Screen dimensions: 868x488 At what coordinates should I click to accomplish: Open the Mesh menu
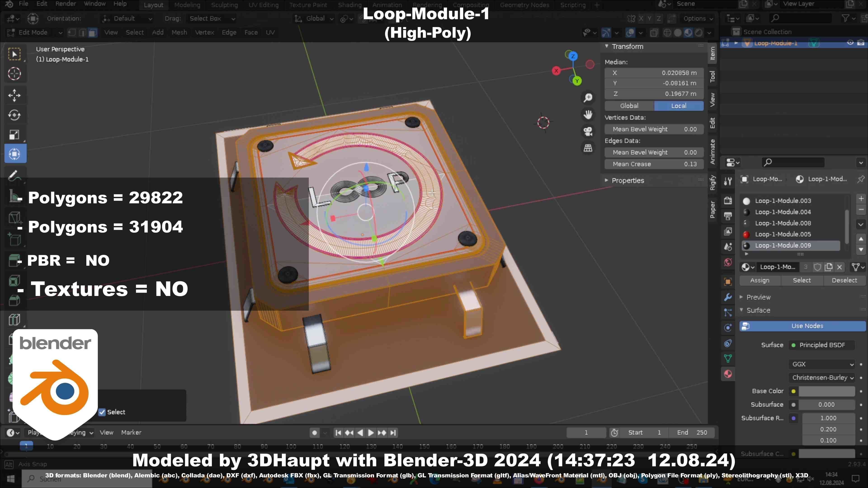(179, 33)
